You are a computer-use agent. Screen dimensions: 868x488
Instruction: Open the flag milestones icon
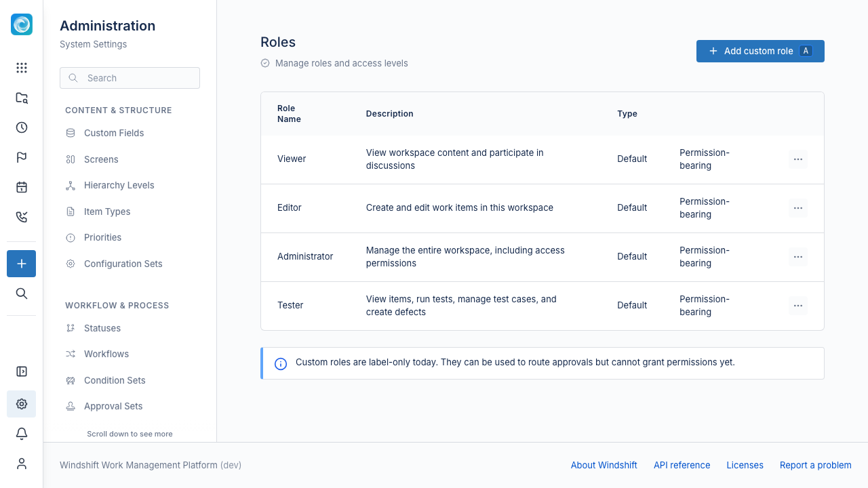(x=22, y=157)
